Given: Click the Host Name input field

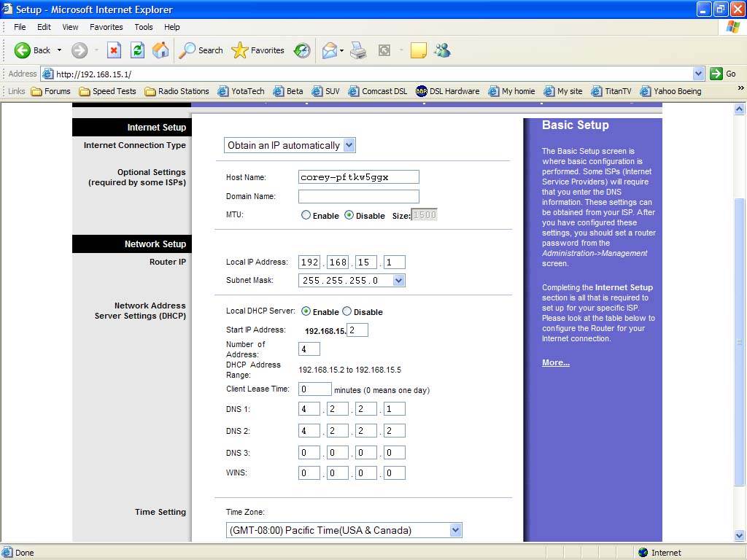Looking at the screenshot, I should click(x=359, y=177).
